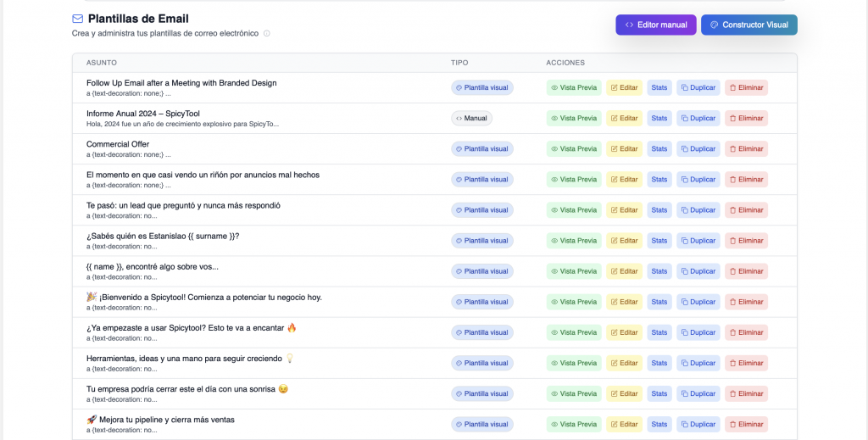
Task: Open Stats for Informe Anual 2024
Action: 659,118
